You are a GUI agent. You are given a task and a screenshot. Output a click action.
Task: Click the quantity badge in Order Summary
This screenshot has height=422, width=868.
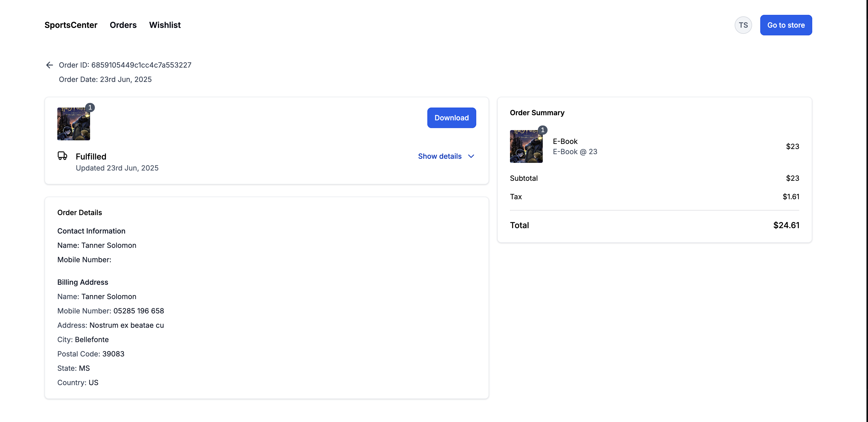542,130
